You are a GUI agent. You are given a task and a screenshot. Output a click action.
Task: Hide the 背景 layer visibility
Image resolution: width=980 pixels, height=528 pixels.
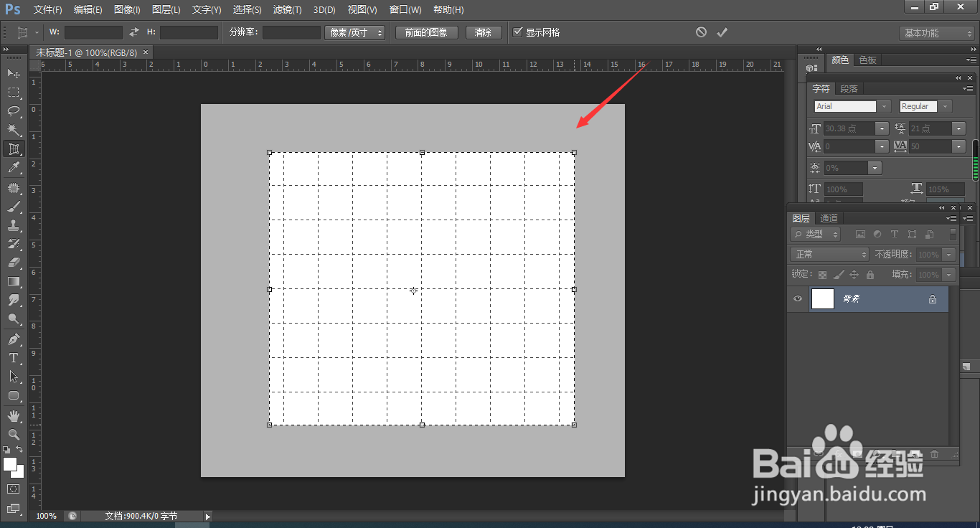pyautogui.click(x=797, y=299)
